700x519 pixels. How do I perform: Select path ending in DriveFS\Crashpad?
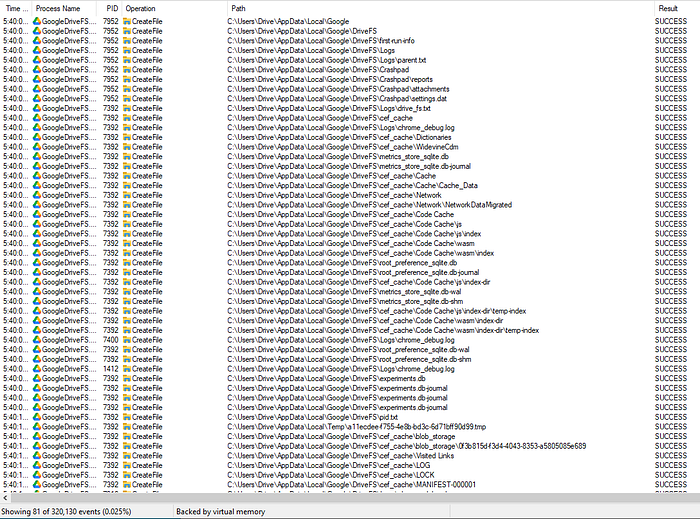point(318,70)
